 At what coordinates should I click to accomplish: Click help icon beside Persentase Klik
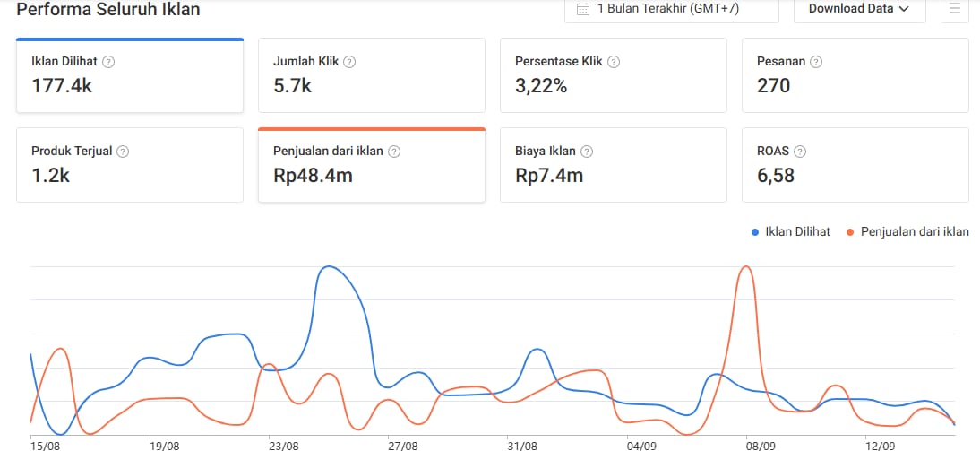[x=614, y=62]
